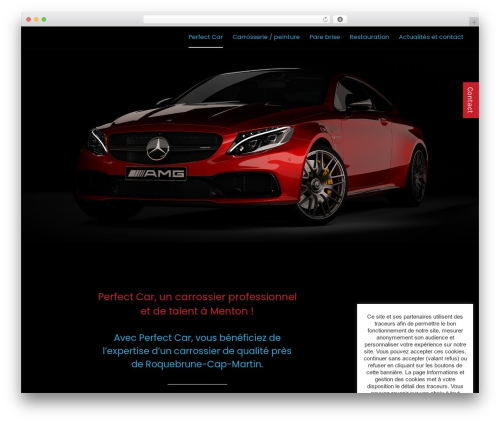Click the browser extension icon beside address bar
This screenshot has height=423, width=500.
coord(340,19)
